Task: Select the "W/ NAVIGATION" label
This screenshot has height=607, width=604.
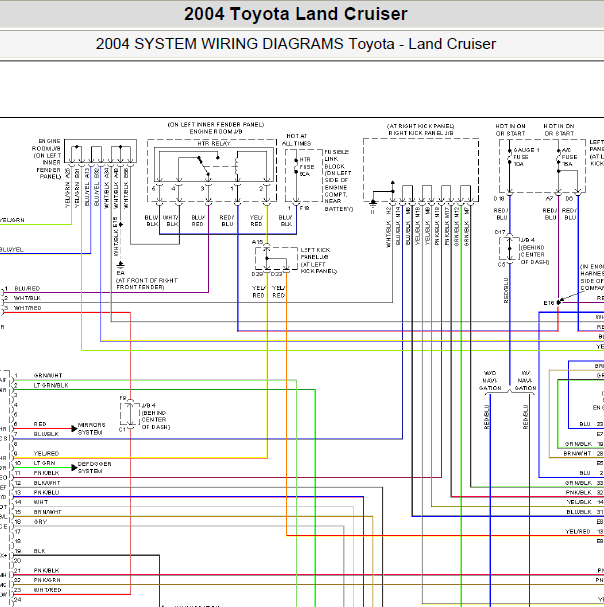Action: point(525,381)
